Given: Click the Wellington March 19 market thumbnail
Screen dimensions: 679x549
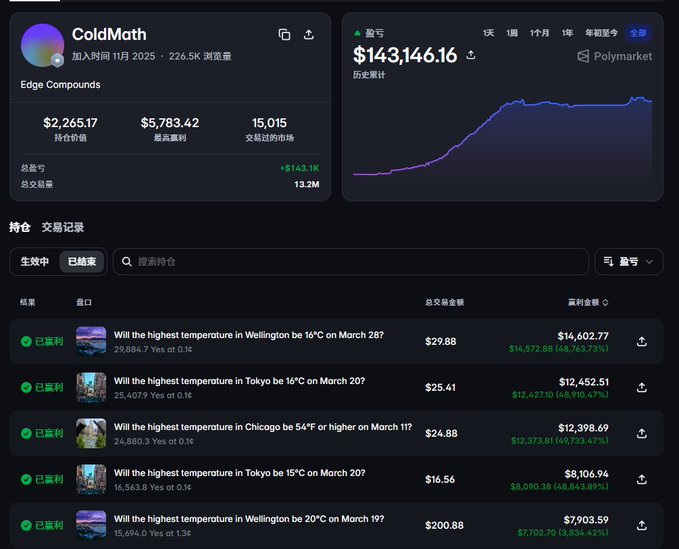Looking at the screenshot, I should pos(91,525).
